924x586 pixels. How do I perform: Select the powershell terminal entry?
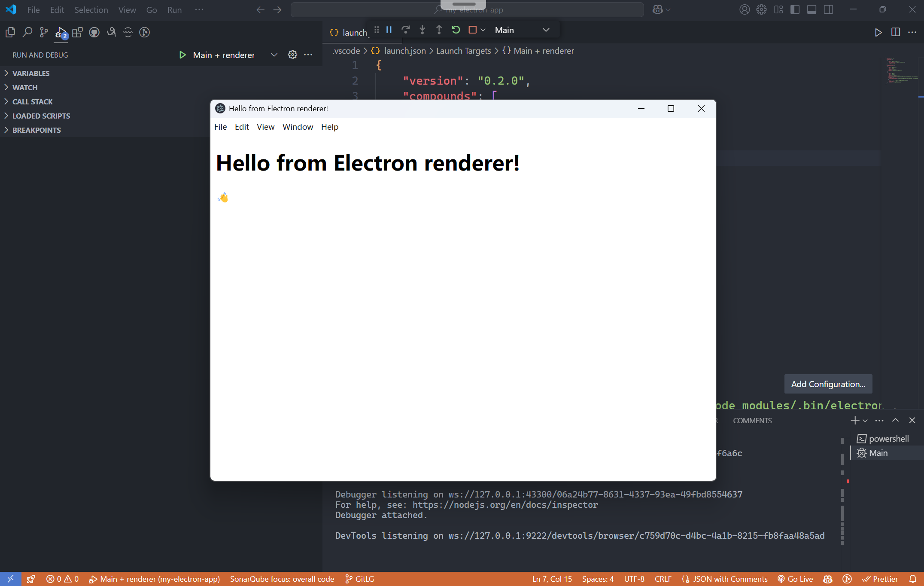click(x=888, y=439)
